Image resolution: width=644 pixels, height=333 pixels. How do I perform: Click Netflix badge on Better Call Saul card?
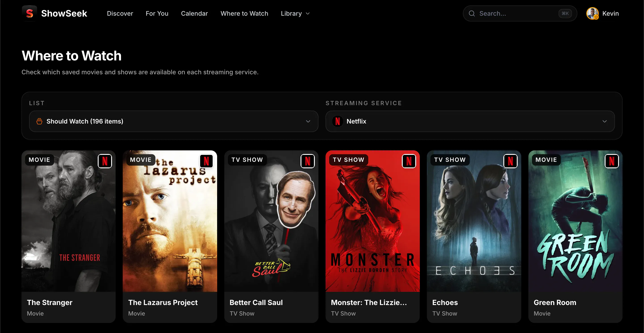tap(307, 161)
